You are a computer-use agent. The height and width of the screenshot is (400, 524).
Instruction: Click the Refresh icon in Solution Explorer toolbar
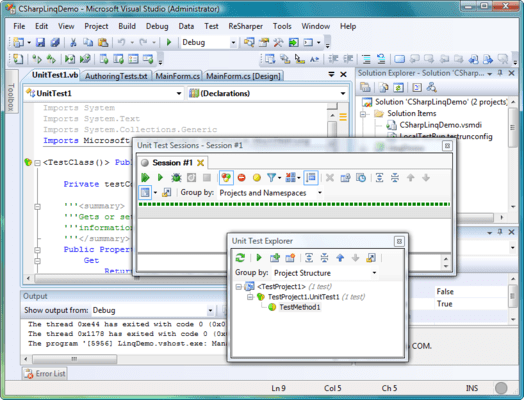pos(398,88)
